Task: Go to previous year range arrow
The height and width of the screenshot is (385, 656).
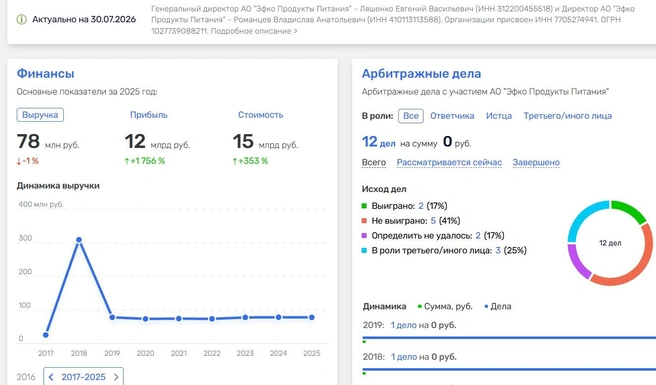Action: (51, 377)
